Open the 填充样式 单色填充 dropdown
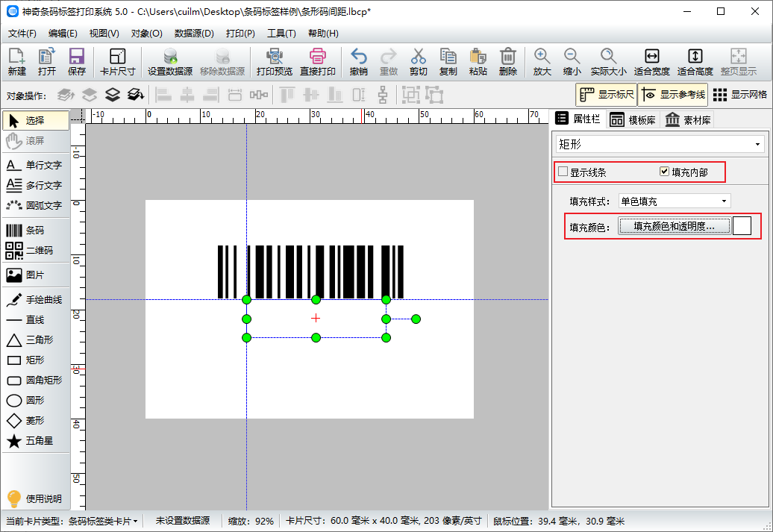Image resolution: width=773 pixels, height=532 pixels. click(x=675, y=201)
